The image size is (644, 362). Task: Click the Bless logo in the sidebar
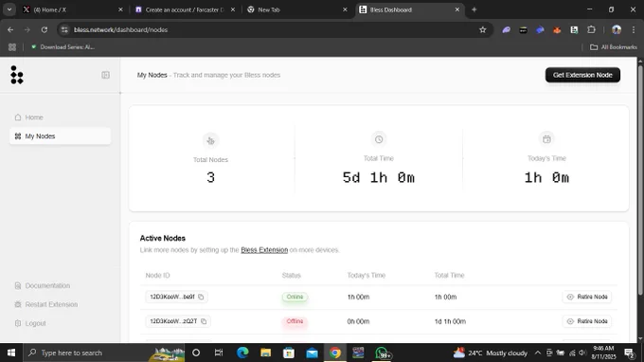17,75
